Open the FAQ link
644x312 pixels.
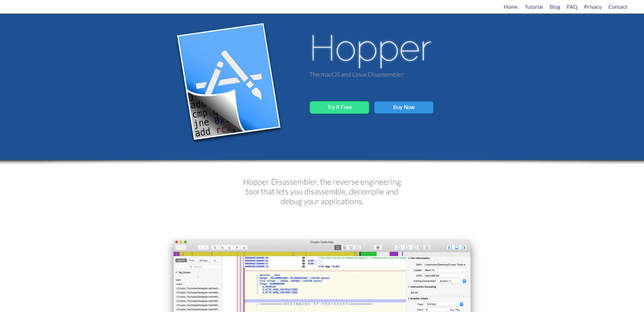[572, 7]
